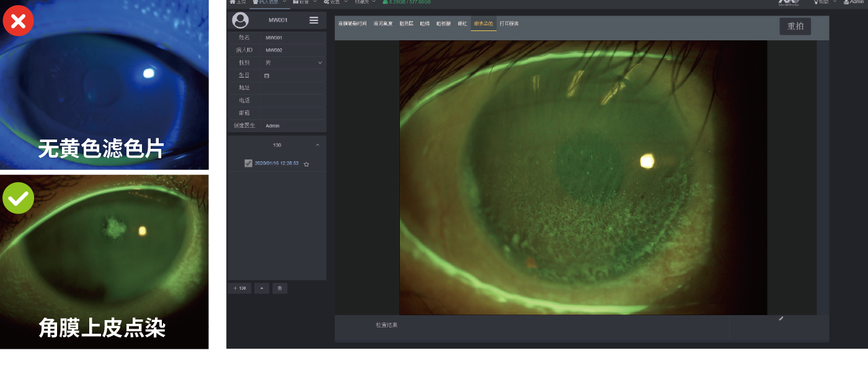Viewport: 868px width, 366px height.
Task: Open the birthday calendar picker icon
Action: pyautogui.click(x=267, y=76)
